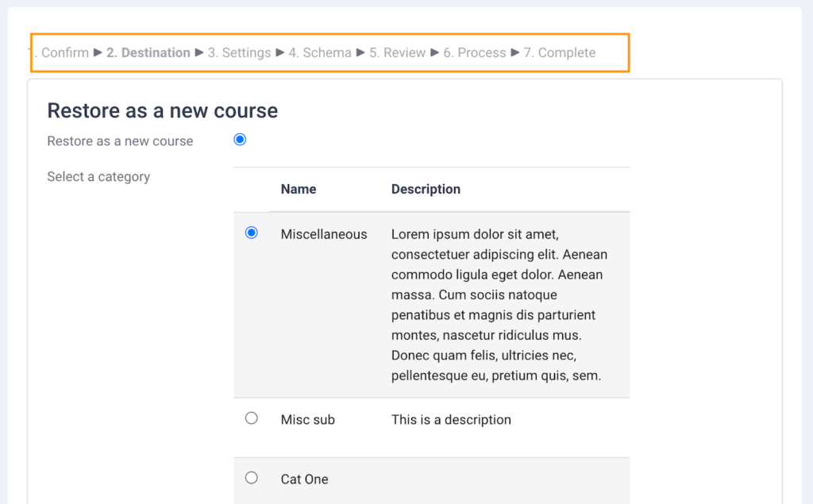
Task: Click the arrow between Process and Complete
Action: click(x=514, y=52)
